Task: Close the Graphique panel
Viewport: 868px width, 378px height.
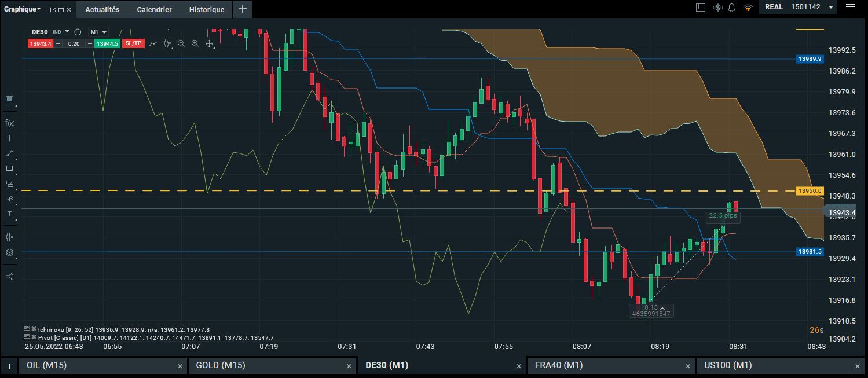Action: click(x=69, y=10)
